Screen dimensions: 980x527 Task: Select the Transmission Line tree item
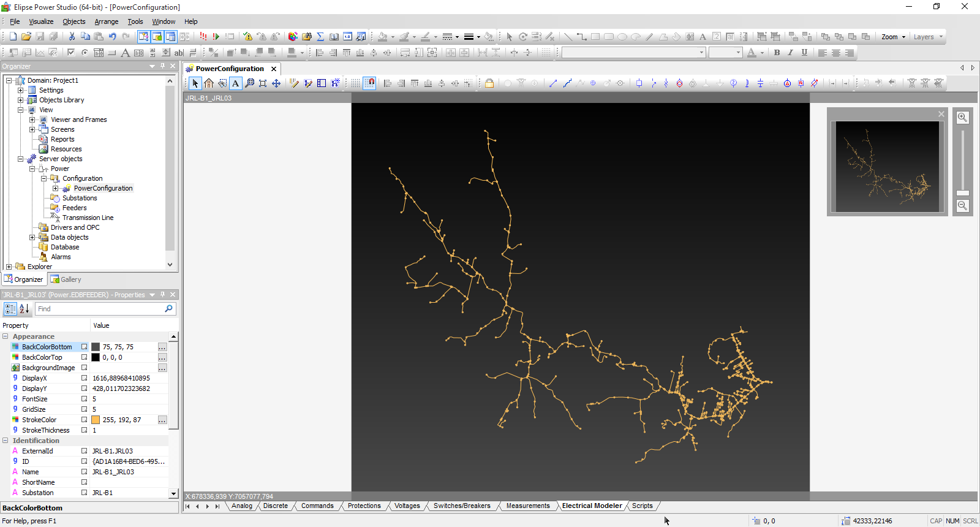click(88, 218)
